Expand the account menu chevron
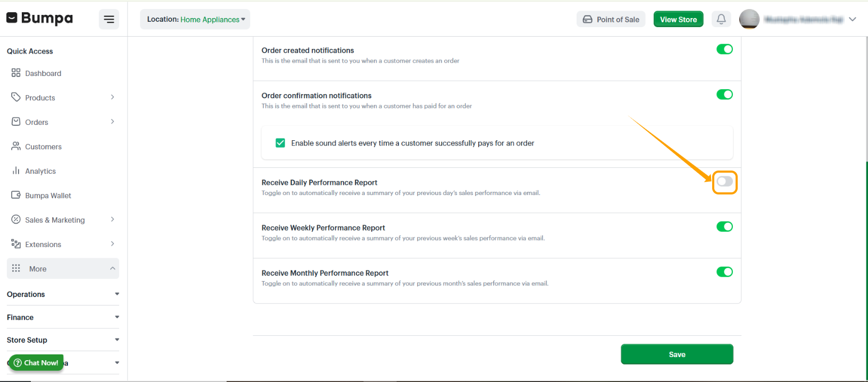The width and height of the screenshot is (868, 382). tap(853, 19)
